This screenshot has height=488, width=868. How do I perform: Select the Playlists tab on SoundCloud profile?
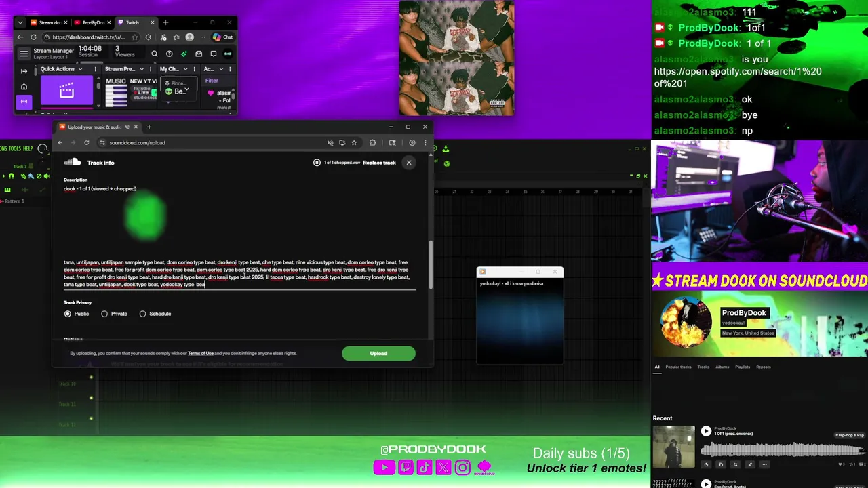click(x=743, y=367)
